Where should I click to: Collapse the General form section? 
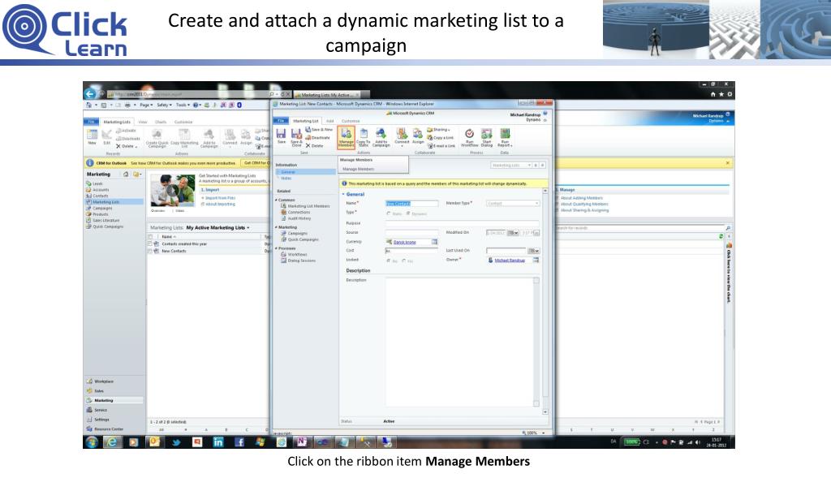coord(343,195)
